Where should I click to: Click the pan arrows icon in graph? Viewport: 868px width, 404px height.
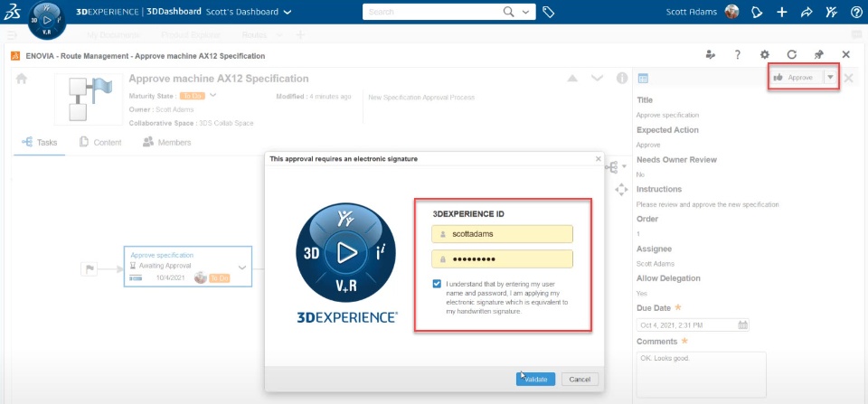(x=621, y=190)
